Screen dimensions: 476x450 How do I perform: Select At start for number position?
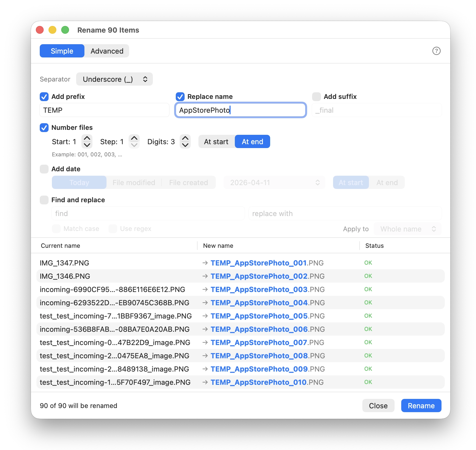click(x=216, y=142)
